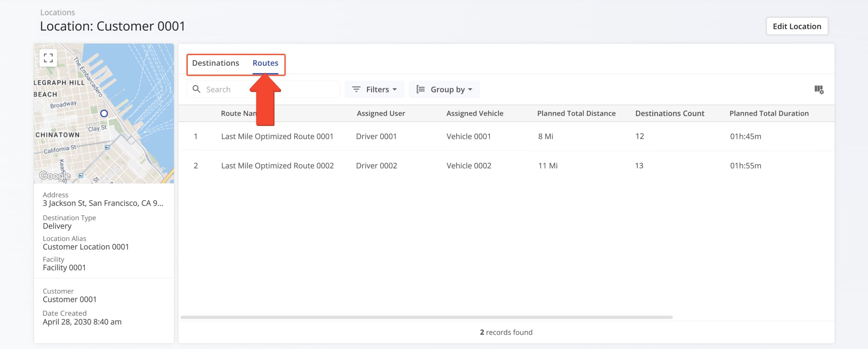868x349 pixels.
Task: Open the Group by dropdown
Action: coord(444,89)
